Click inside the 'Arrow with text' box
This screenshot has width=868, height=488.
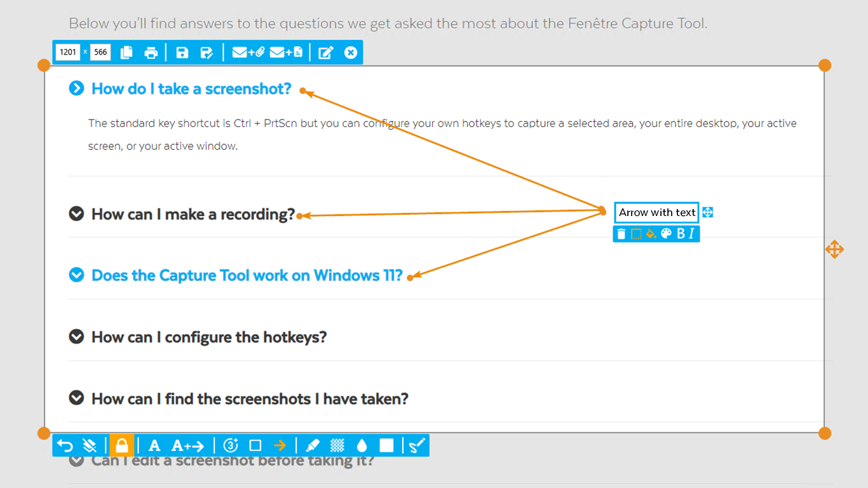(x=657, y=212)
